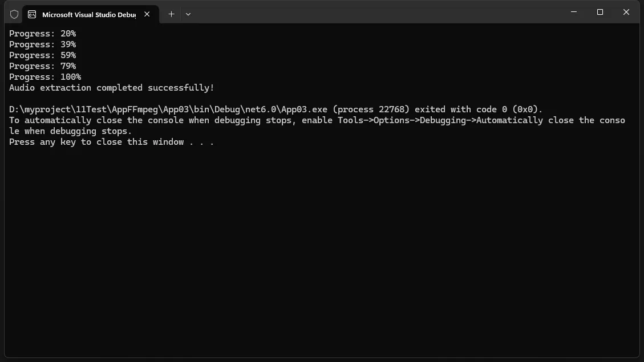644x362 pixels.
Task: Close the Microsoft Visual Studio Debug tab
Action: pos(147,14)
